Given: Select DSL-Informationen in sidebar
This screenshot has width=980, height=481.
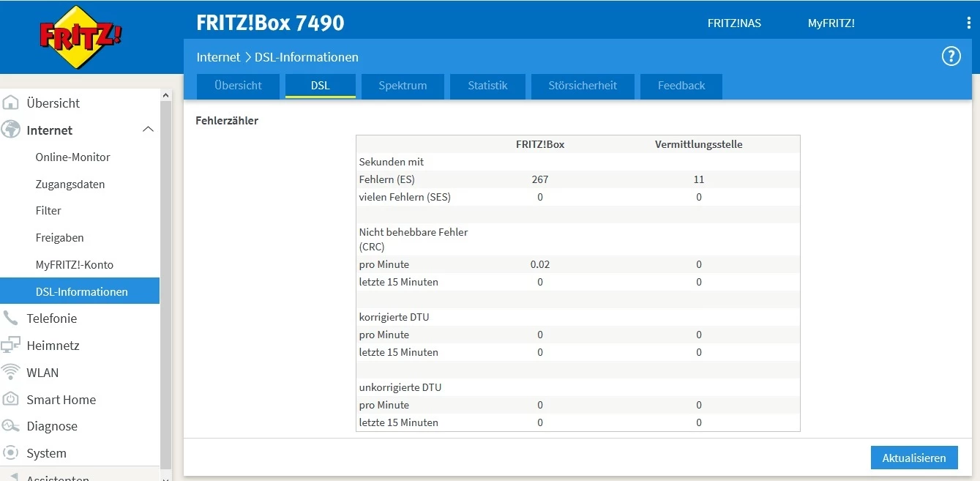Looking at the screenshot, I should (80, 291).
